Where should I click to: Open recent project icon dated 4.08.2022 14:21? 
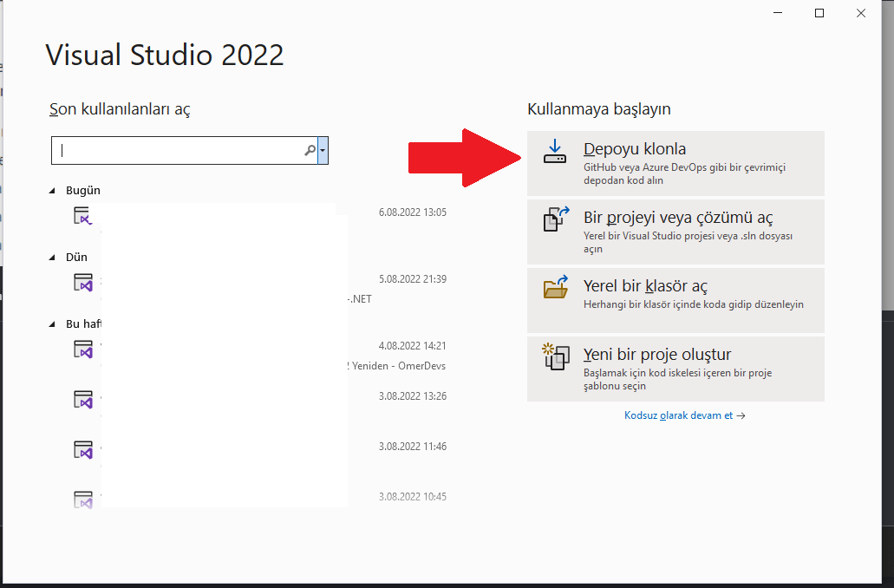pyautogui.click(x=83, y=349)
